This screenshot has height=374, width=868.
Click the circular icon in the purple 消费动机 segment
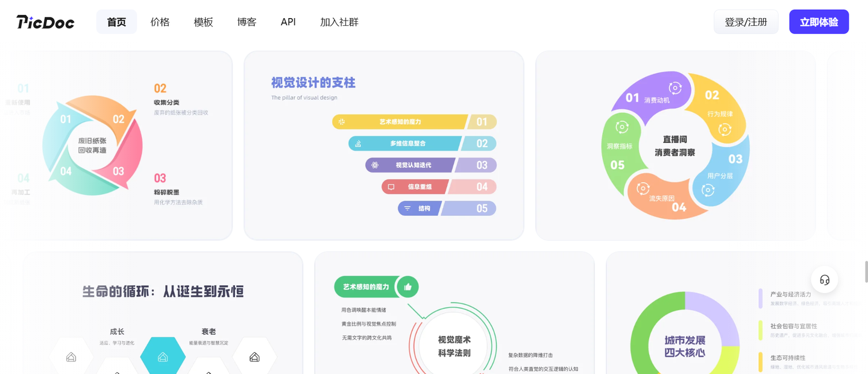coord(676,88)
